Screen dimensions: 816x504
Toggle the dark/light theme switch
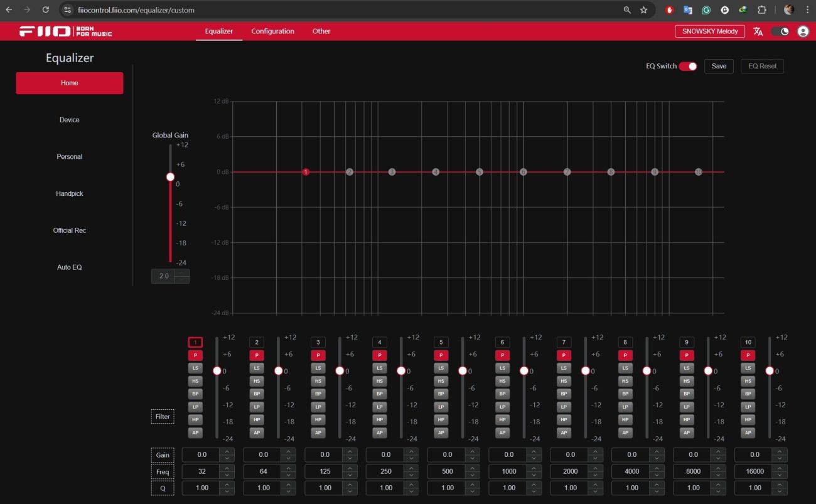(x=780, y=31)
